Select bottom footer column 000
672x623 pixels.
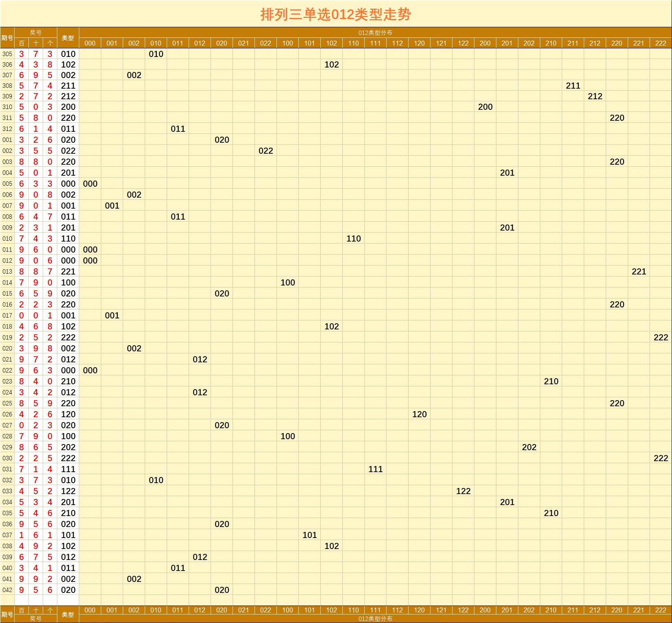(90, 610)
